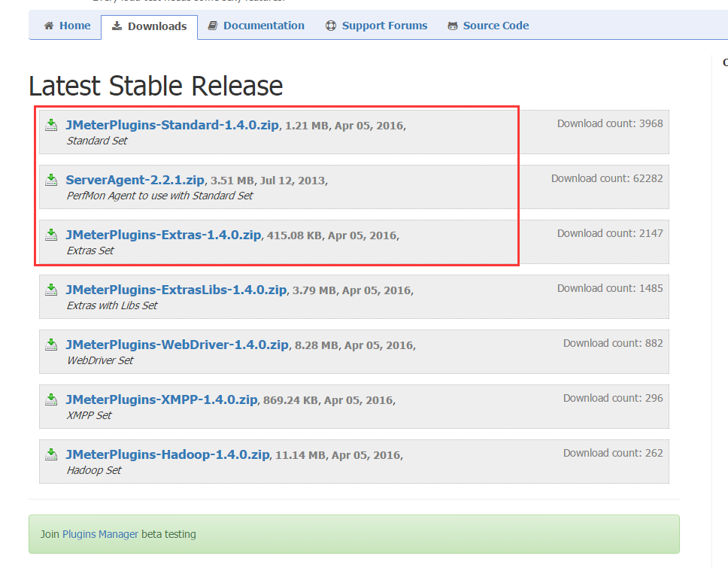Click download icon beside JMeterPlugins-Extras-1.4.0.zip
This screenshot has width=728, height=568.
pos(51,235)
